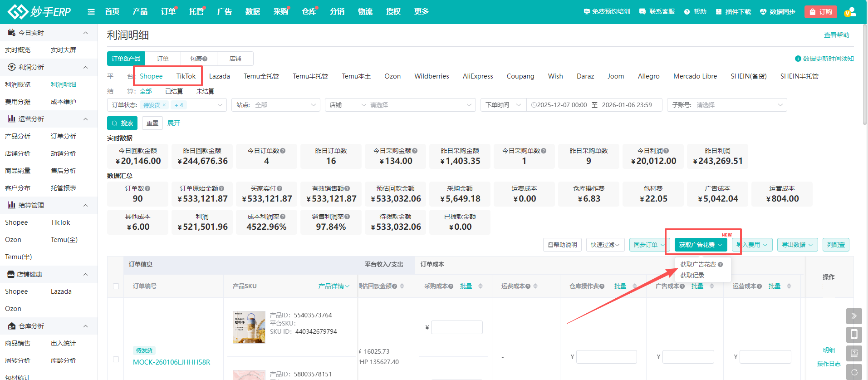Click the mobile phone floating icon
868x380 pixels.
tap(853, 335)
